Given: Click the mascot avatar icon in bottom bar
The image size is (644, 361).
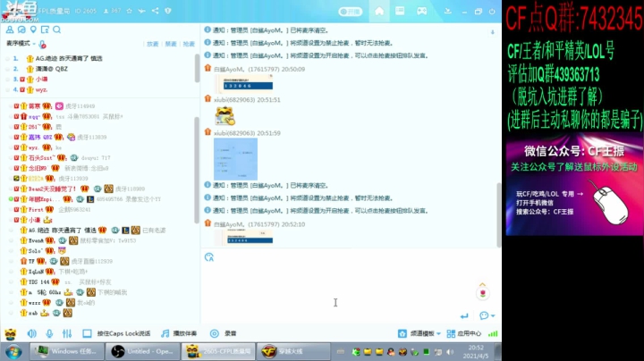Looking at the screenshot, I should click(x=10, y=334).
